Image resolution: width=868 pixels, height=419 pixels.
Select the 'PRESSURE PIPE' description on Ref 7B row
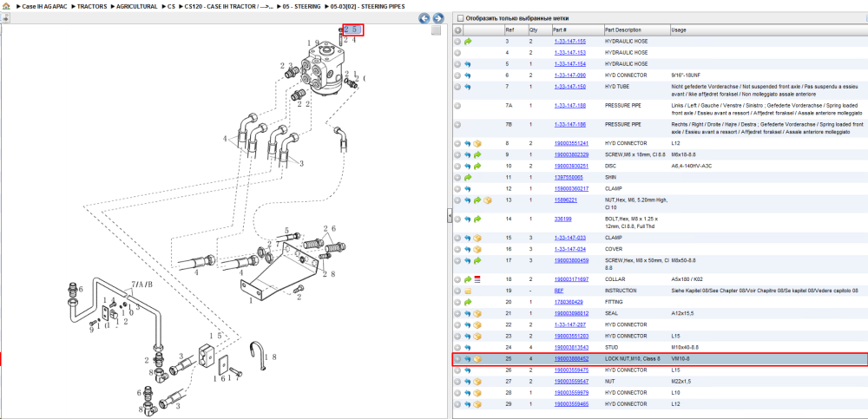click(623, 125)
